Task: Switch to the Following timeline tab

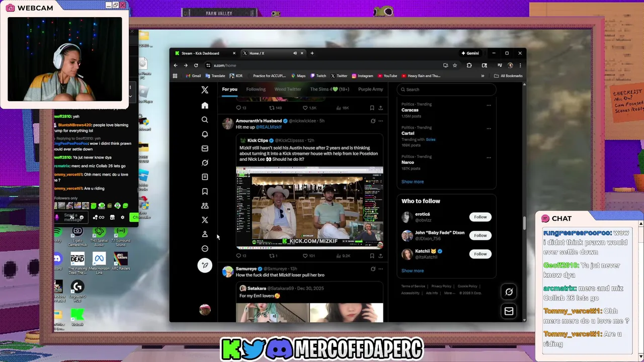Action: coord(256,89)
